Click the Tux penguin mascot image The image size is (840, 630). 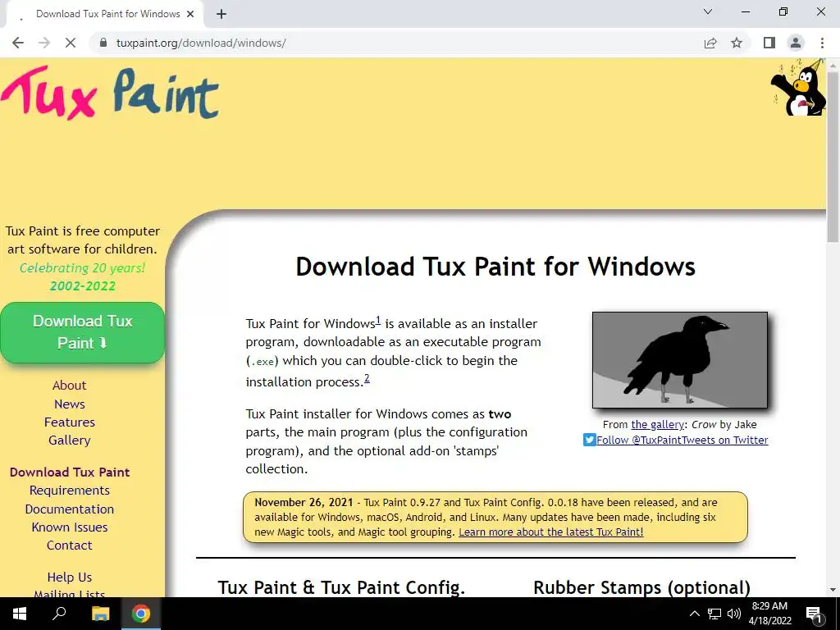click(797, 87)
